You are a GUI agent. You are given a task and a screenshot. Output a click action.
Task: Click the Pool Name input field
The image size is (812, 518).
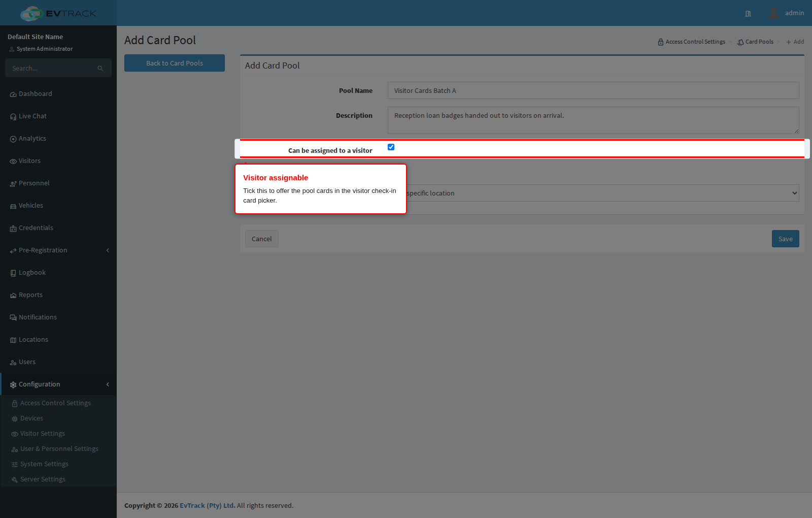point(593,90)
